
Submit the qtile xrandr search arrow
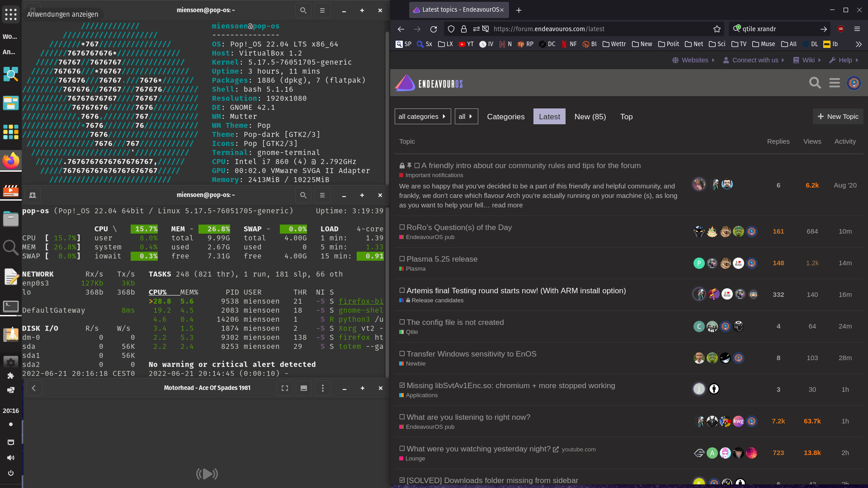click(824, 29)
